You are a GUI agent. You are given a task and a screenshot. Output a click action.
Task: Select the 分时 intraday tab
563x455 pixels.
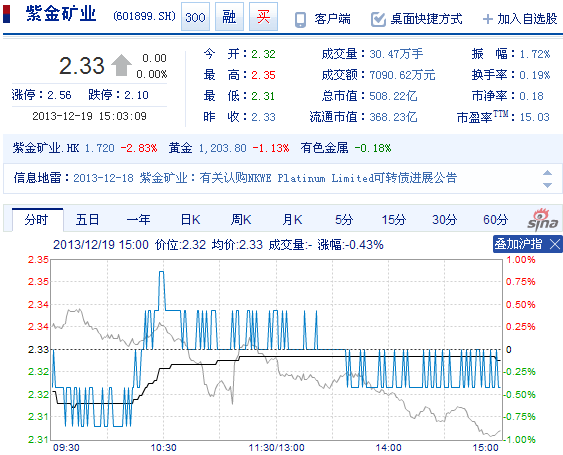[37, 220]
